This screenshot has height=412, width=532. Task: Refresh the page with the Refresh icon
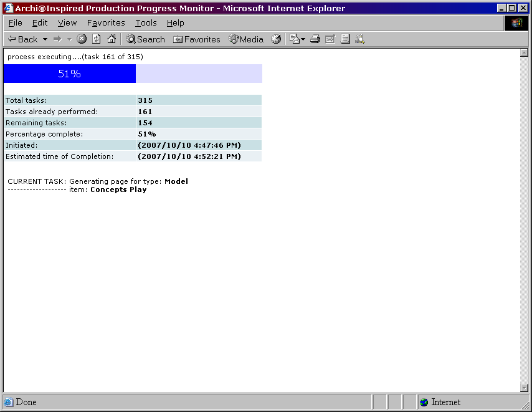click(x=97, y=39)
